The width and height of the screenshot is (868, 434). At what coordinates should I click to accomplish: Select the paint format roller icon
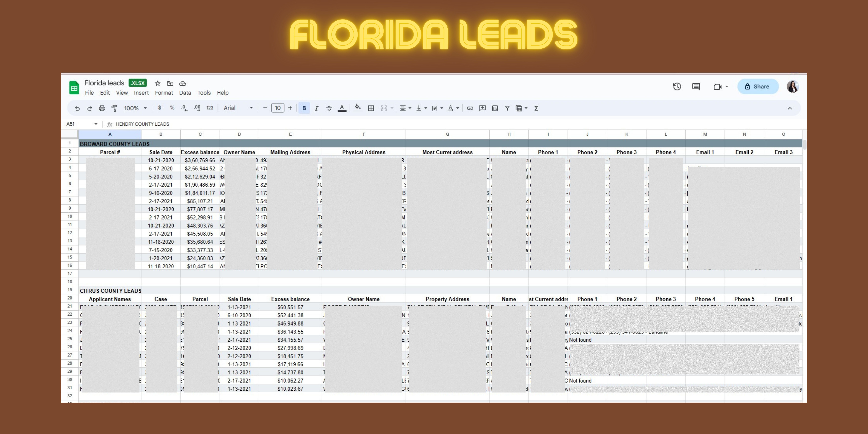point(114,108)
